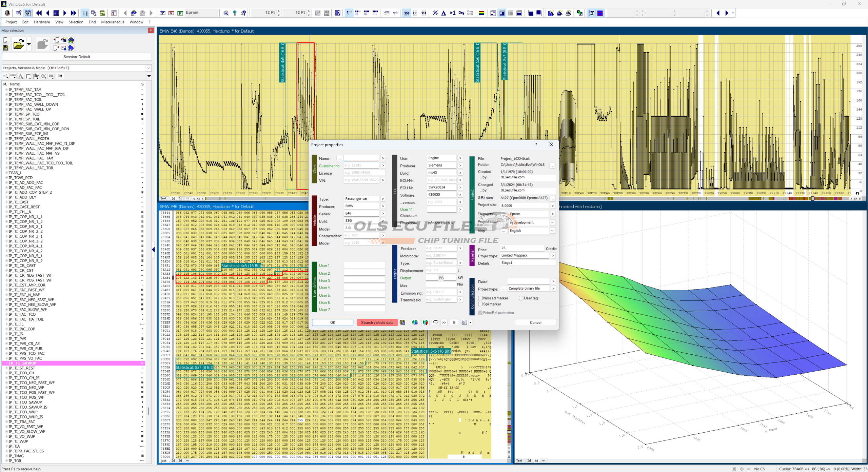
Task: Open the Map language English dropdown
Action: click(x=552, y=231)
